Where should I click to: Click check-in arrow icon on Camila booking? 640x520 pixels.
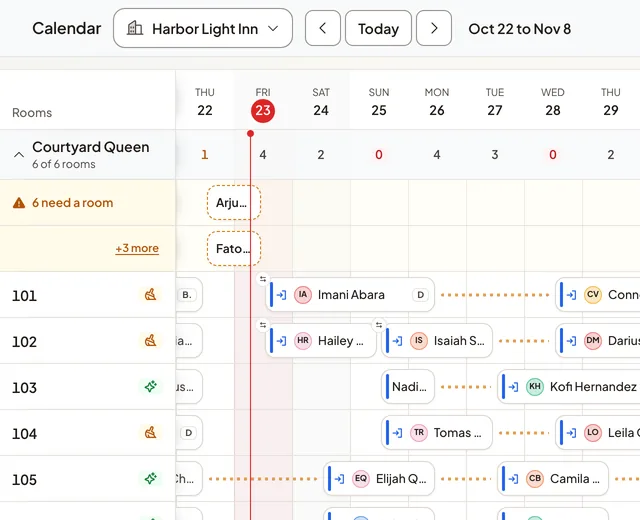click(513, 478)
